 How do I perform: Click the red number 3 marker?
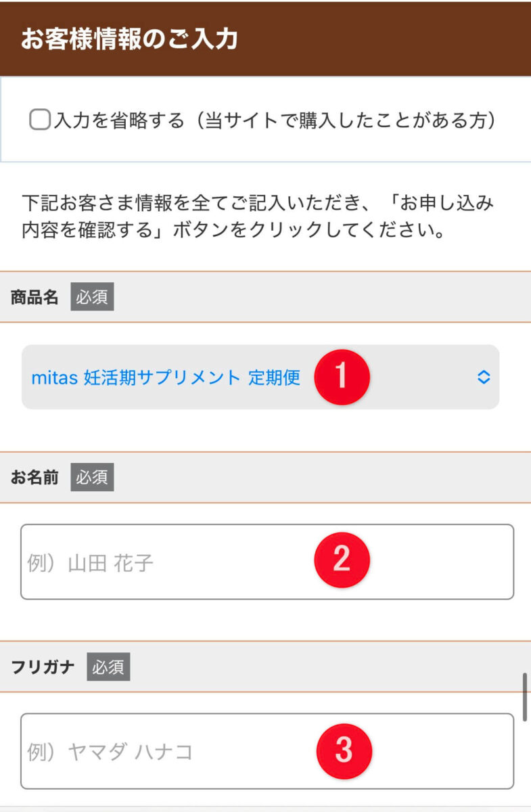(344, 750)
